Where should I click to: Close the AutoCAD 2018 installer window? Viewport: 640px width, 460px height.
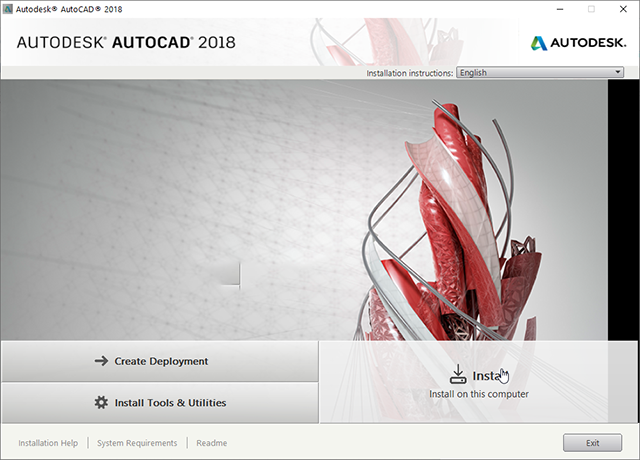(x=623, y=9)
